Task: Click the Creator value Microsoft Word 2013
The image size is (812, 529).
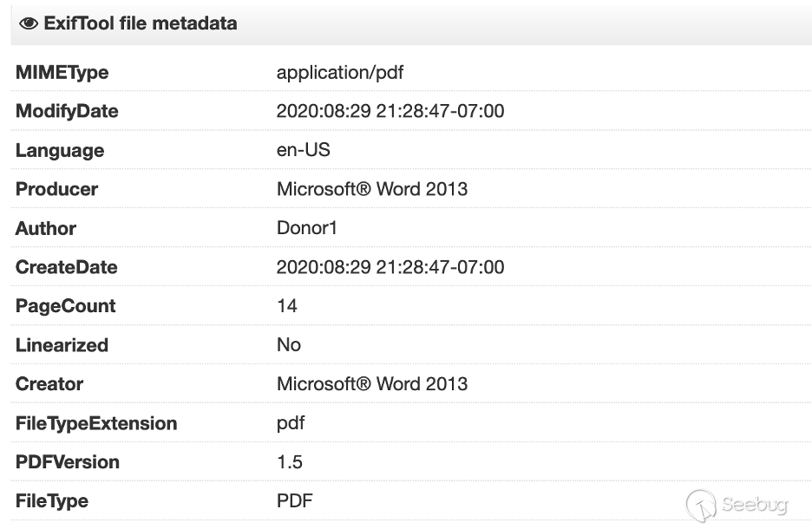Action: (x=372, y=384)
